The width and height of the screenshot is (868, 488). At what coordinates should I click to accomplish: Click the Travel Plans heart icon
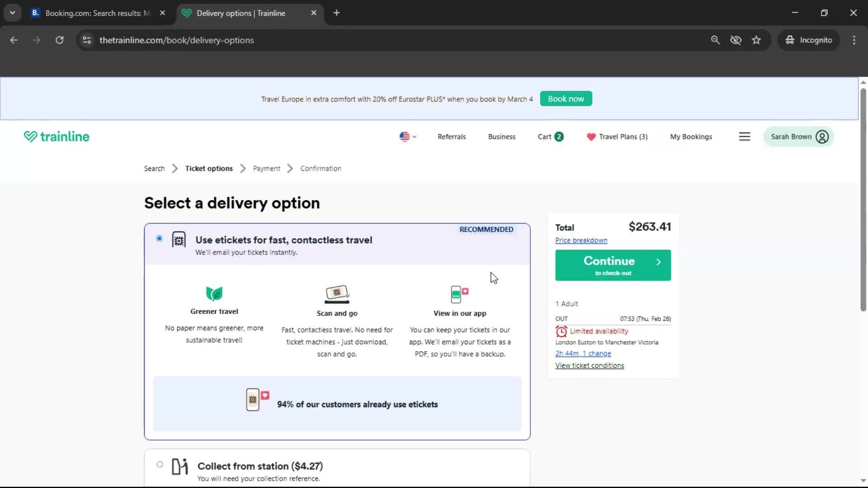pos(591,136)
